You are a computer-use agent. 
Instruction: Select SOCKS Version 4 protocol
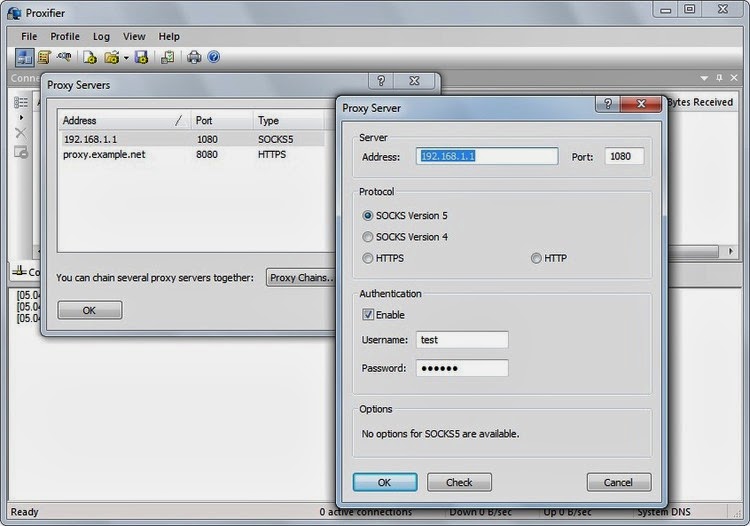point(367,237)
